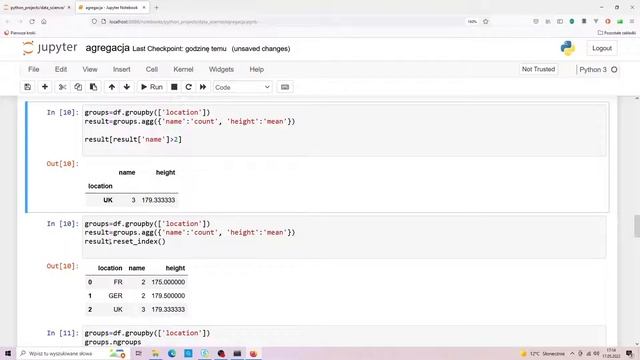Run the selected cell

tap(152, 87)
